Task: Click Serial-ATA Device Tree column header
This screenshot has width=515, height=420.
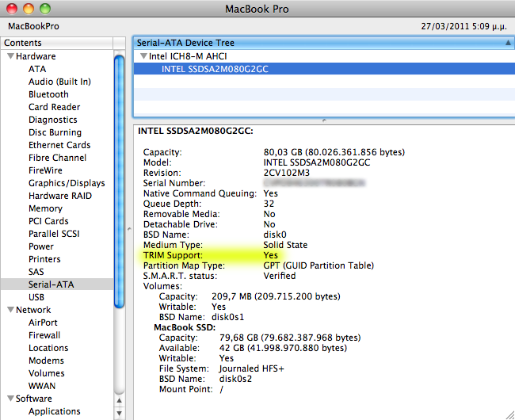Action: pyautogui.click(x=324, y=43)
